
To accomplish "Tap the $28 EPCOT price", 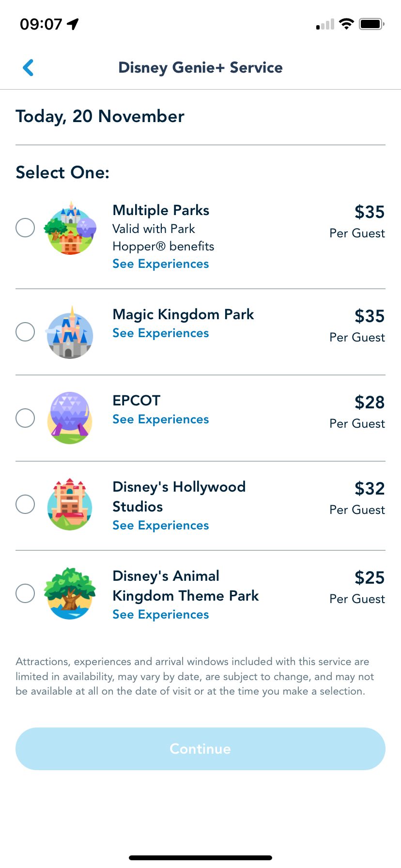I will point(370,403).
